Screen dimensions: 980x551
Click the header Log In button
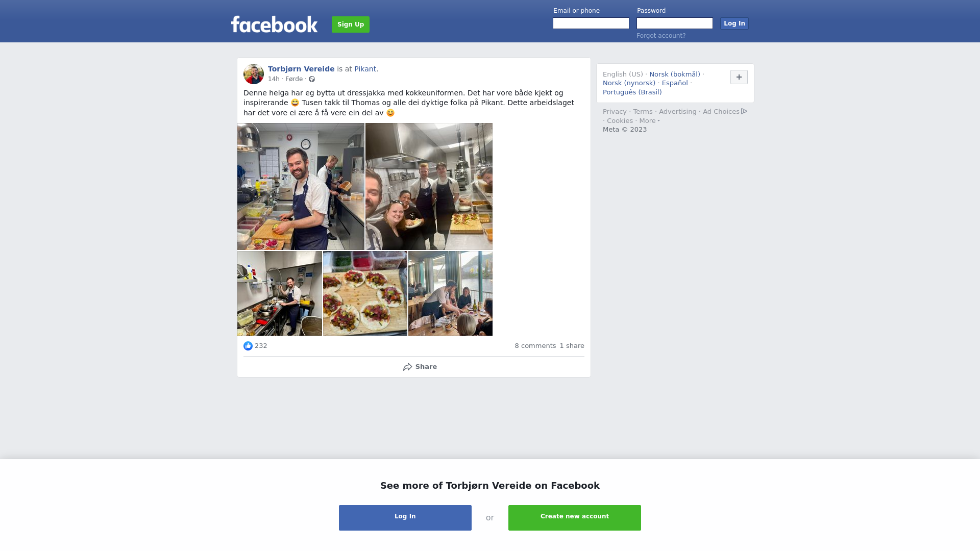734,23
